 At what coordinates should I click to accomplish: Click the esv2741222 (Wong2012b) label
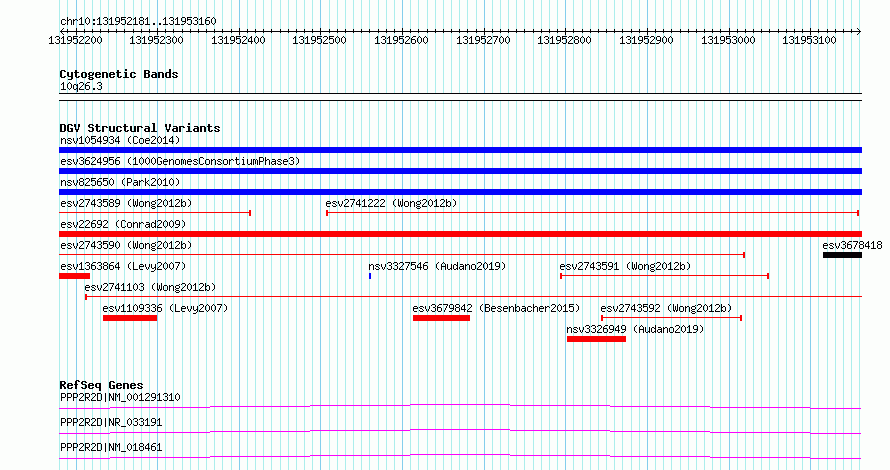pos(391,203)
